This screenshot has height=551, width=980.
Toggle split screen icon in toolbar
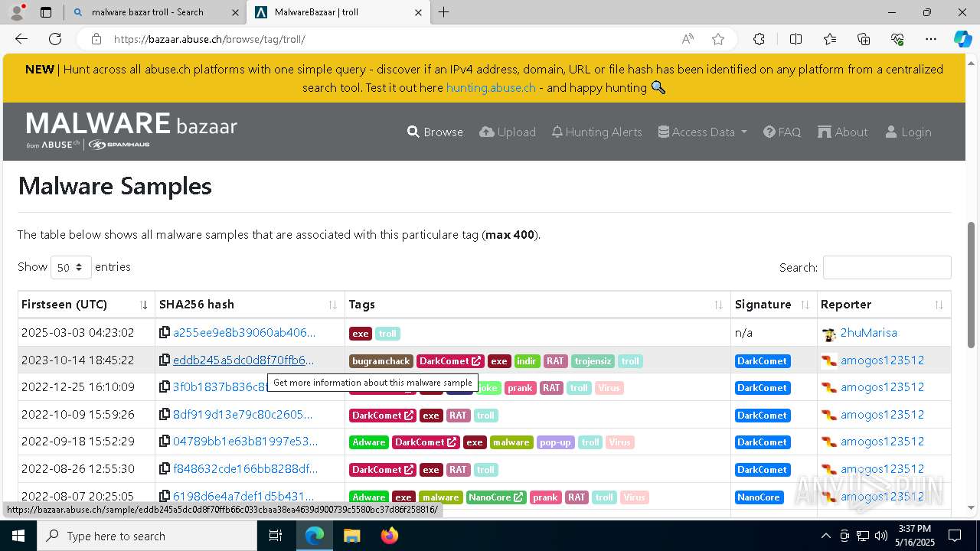pyautogui.click(x=795, y=39)
